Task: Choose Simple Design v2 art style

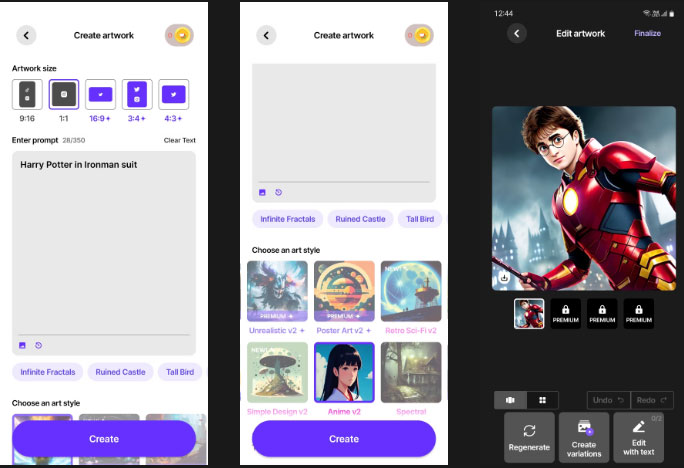Action: tap(277, 372)
